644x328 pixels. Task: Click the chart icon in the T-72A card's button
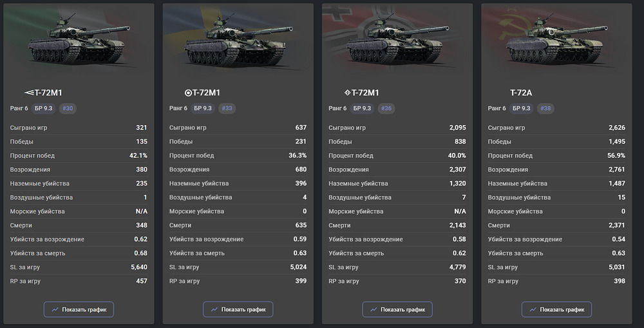tap(533, 309)
